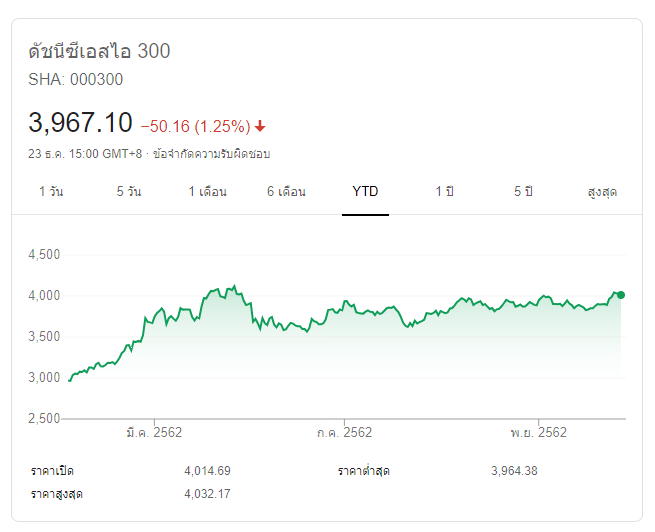This screenshot has height=532, width=655.
Task: Click the green endpoint dot on chart
Action: pyautogui.click(x=621, y=294)
